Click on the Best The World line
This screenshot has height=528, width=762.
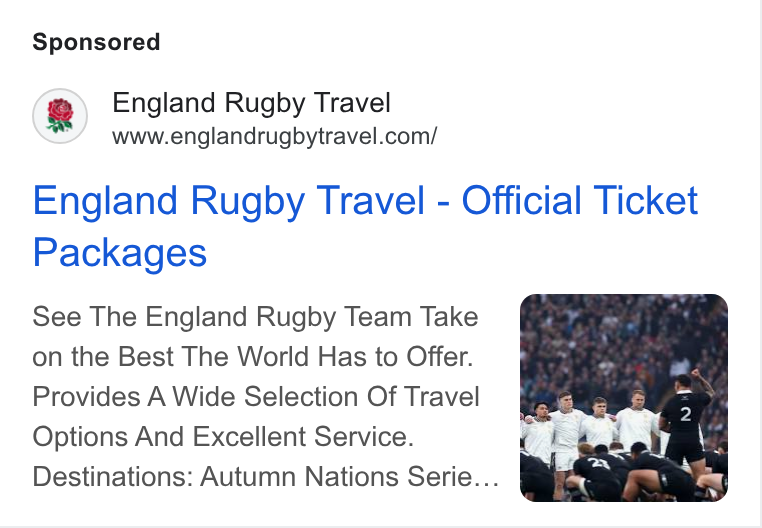[253, 356]
